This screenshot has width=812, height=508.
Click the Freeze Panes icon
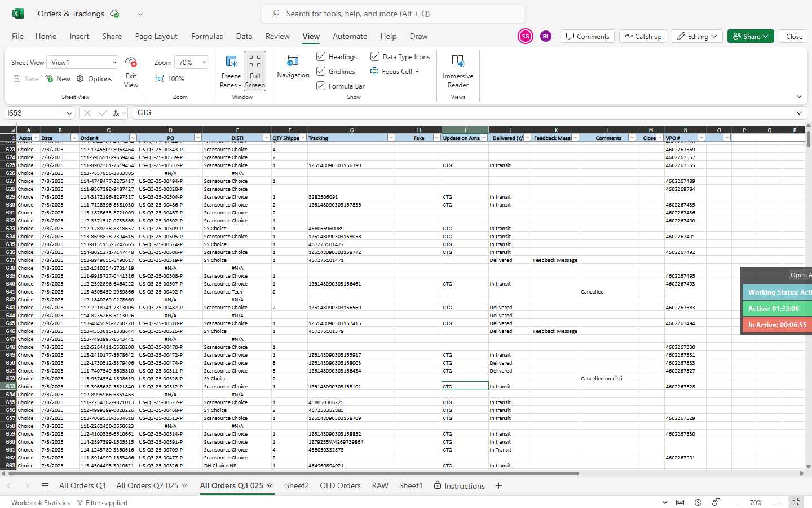231,61
